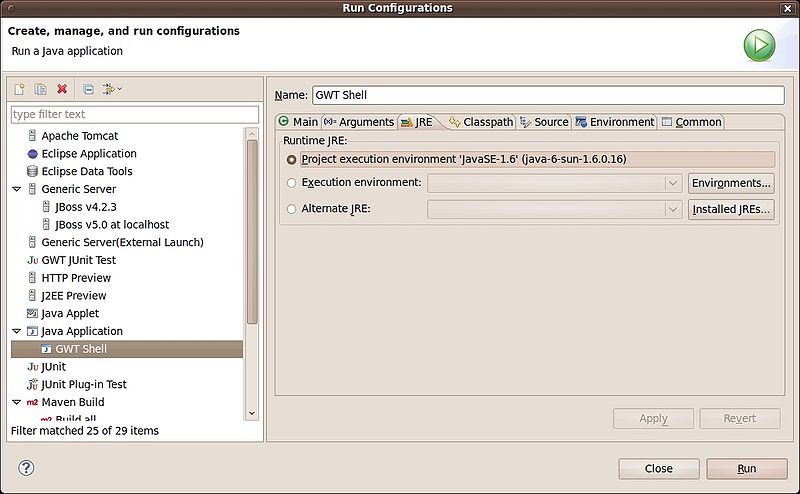Click the red Delete configuration icon
This screenshot has width=800, height=494.
click(x=62, y=89)
